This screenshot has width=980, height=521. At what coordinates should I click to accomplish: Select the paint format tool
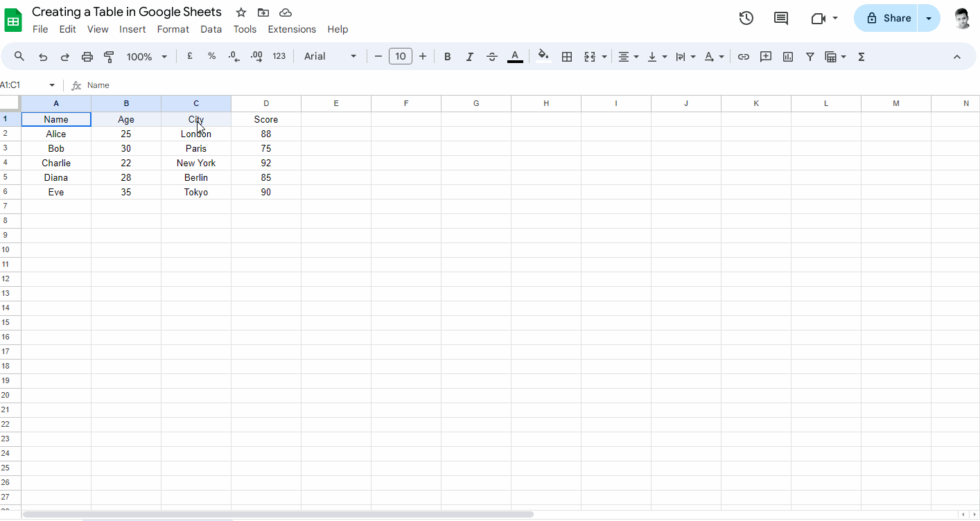(109, 56)
